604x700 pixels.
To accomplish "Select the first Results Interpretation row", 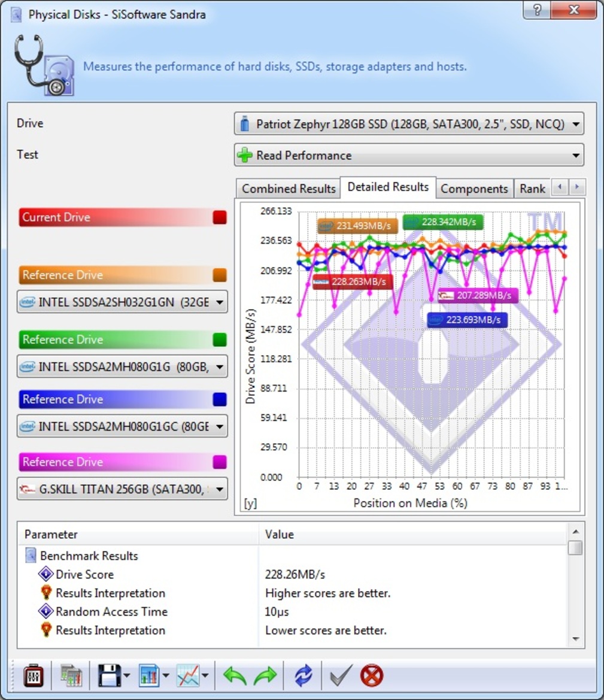I will click(292, 593).
